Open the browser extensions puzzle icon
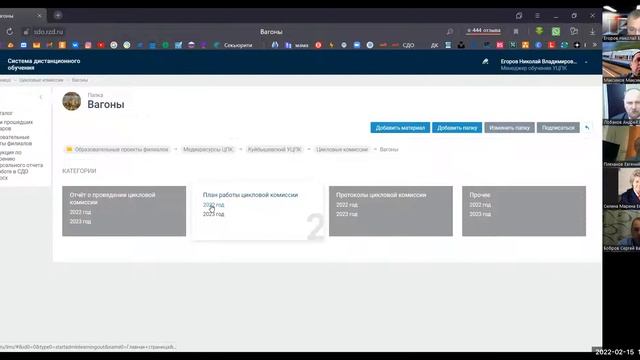The width and height of the screenshot is (640, 360). tap(574, 31)
